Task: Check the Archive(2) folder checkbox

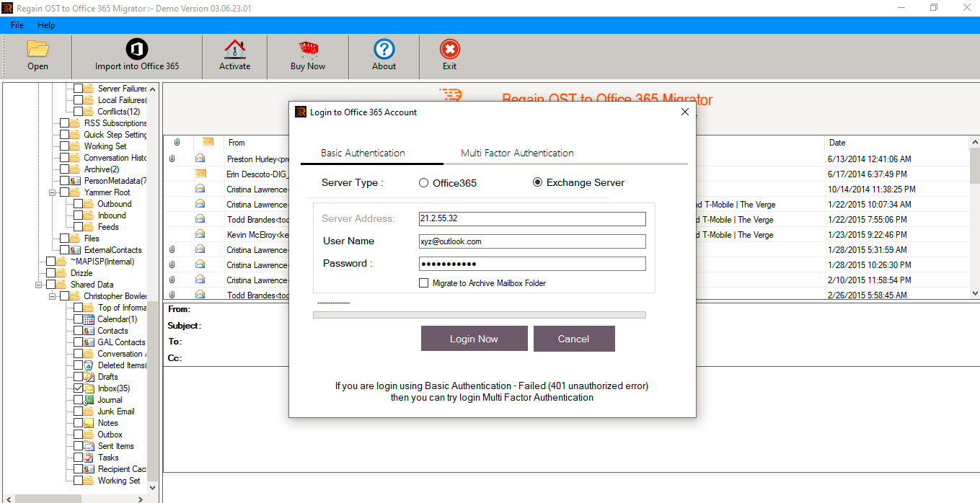Action: pos(64,169)
